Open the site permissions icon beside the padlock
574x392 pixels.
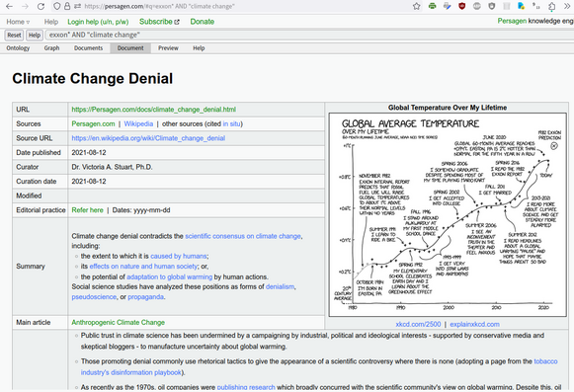[x=77, y=6]
